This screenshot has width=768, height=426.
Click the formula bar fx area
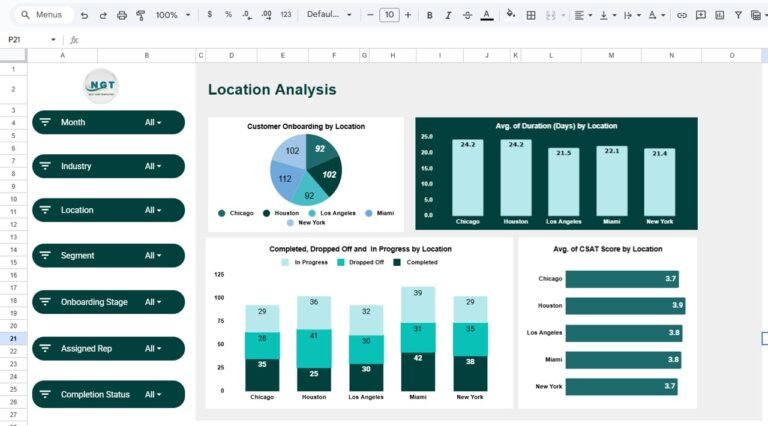[x=74, y=40]
